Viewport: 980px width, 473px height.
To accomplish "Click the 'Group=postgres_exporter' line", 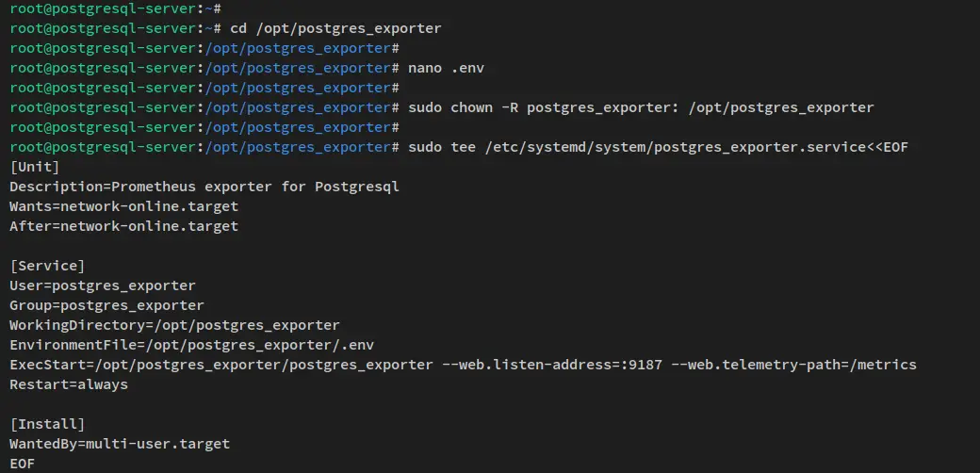I will click(106, 305).
